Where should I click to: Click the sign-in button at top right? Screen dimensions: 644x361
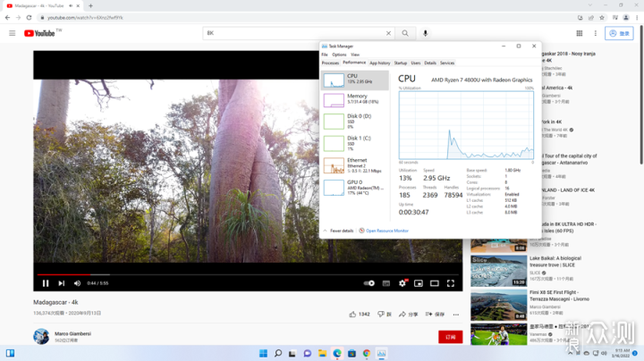coord(619,33)
